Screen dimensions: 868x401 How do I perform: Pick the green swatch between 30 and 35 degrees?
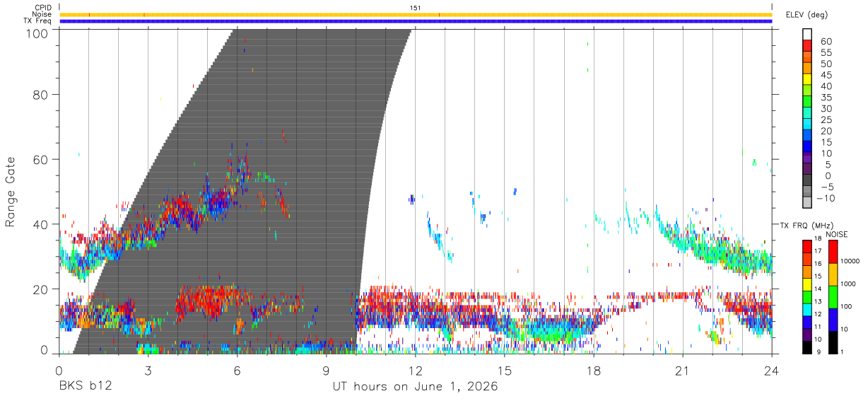807,102
